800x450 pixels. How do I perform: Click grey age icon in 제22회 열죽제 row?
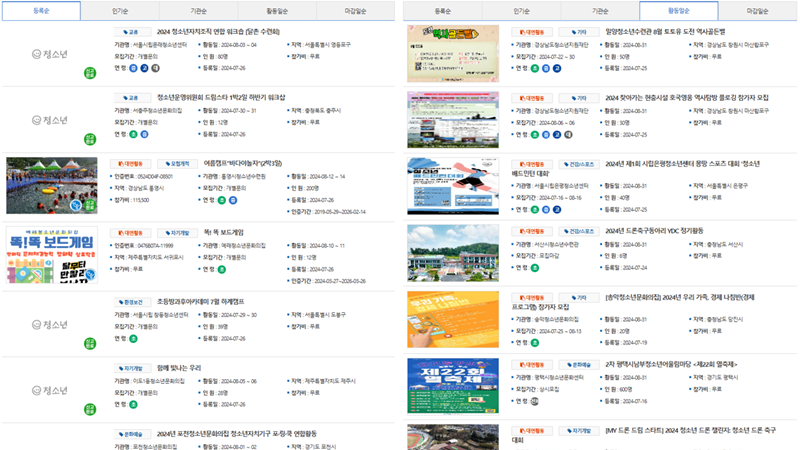534,401
